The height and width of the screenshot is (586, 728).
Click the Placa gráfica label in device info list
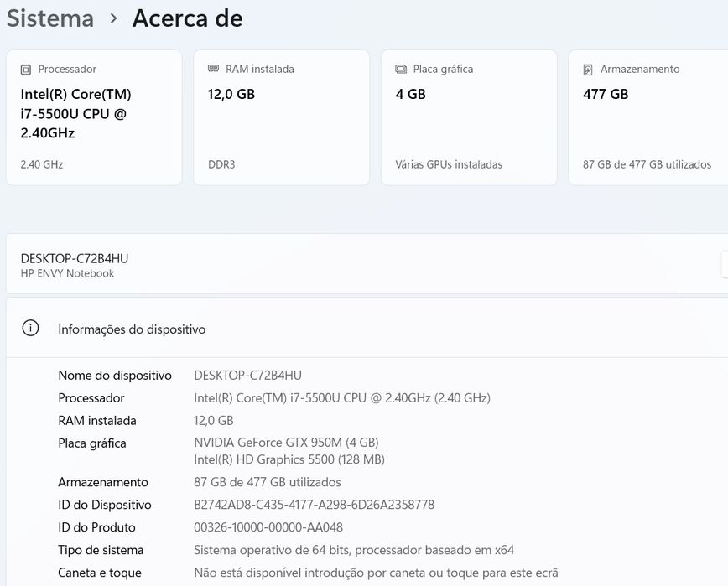click(x=92, y=443)
